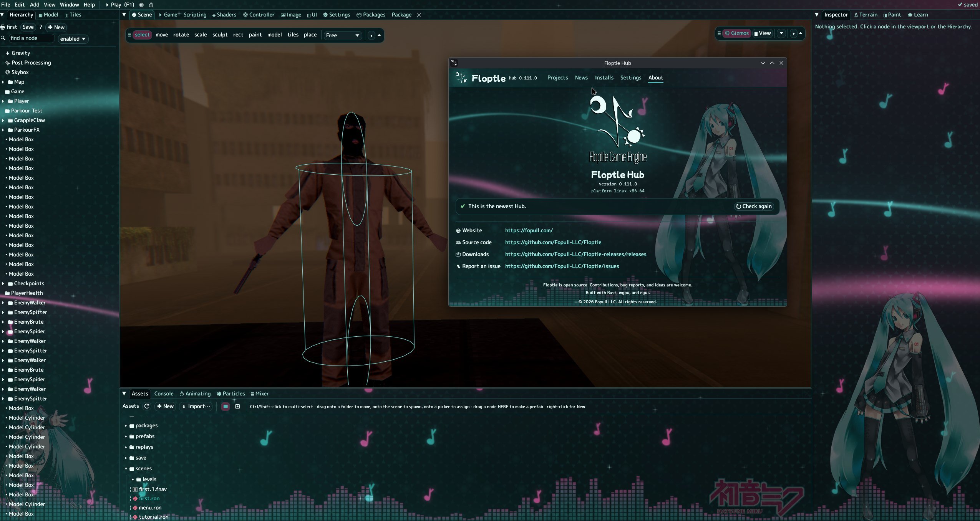Switch to the move tool

pos(162,35)
